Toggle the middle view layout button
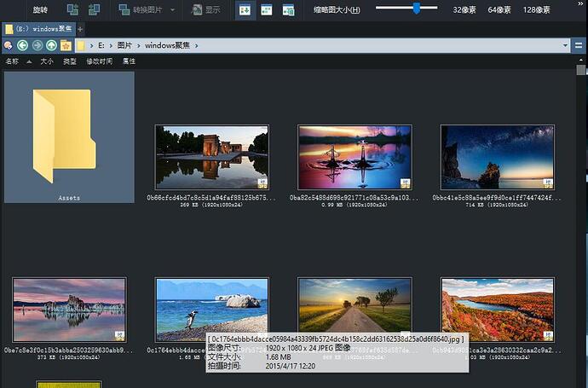The height and width of the screenshot is (388, 588). tap(267, 10)
